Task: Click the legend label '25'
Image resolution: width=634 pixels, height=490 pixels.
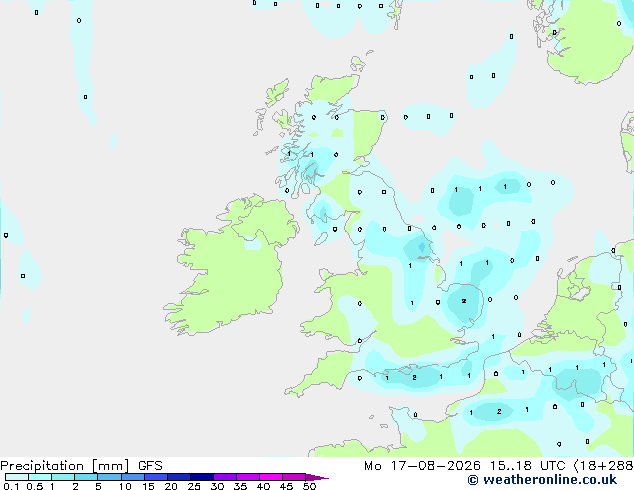Action: [x=194, y=486]
